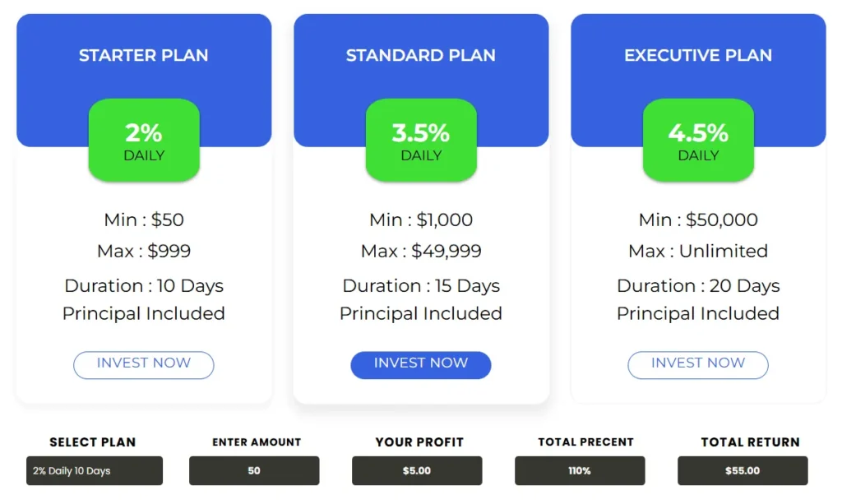Screen dimensions: 842x504
Task: Click the Duration 15 Days text
Action: 421,286
